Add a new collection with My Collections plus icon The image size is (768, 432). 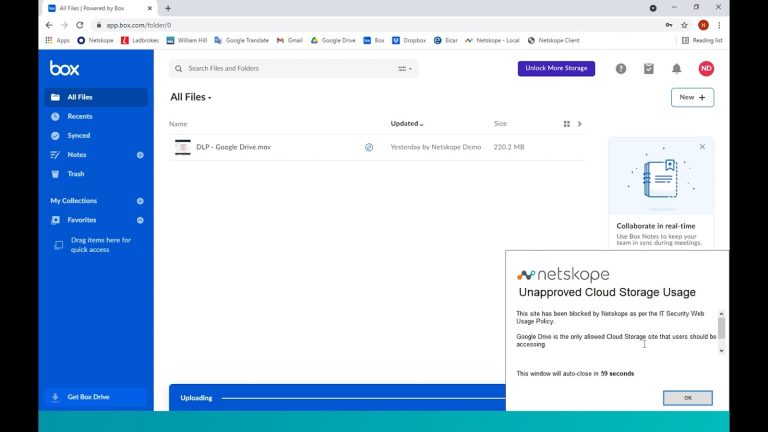140,201
